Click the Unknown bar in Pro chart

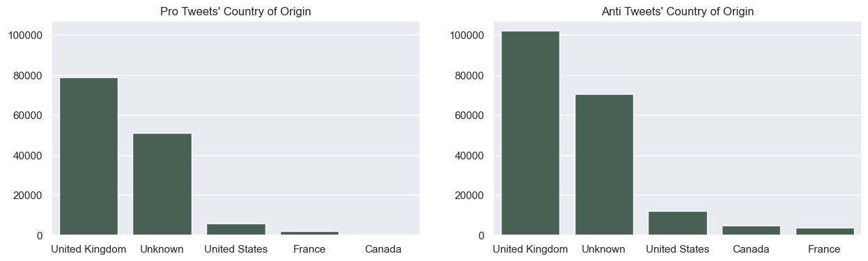[162, 184]
